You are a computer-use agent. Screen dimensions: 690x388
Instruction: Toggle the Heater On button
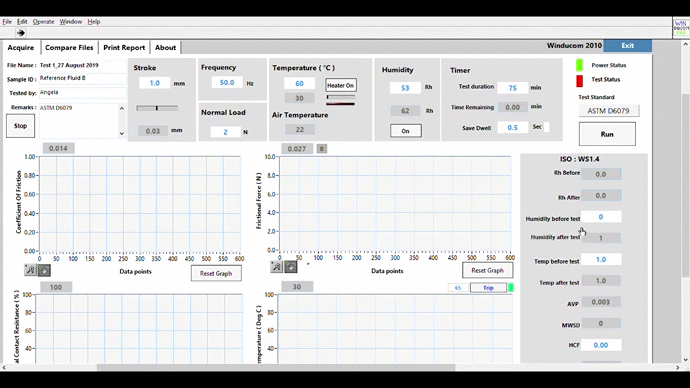[x=341, y=85]
